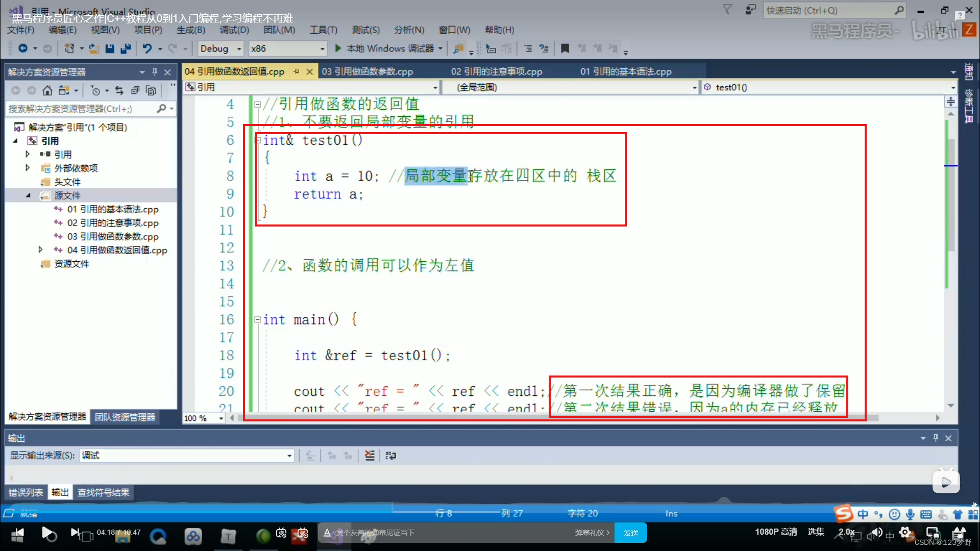Viewport: 980px width, 551px height.
Task: Click the 弹幕礼仪 link
Action: (x=592, y=533)
